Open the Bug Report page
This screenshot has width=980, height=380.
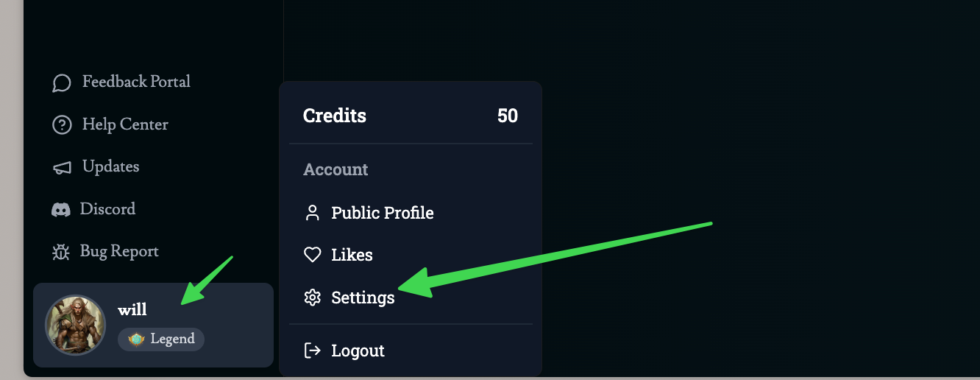tap(119, 252)
